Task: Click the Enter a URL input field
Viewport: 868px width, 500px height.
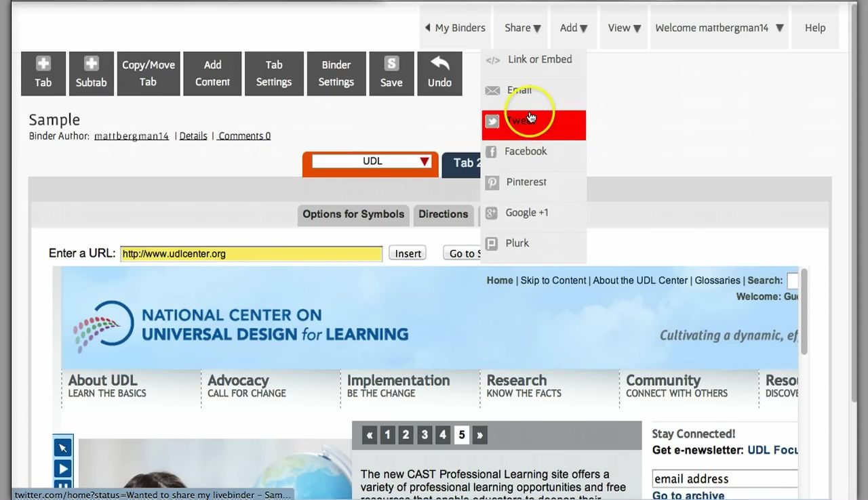Action: [252, 254]
